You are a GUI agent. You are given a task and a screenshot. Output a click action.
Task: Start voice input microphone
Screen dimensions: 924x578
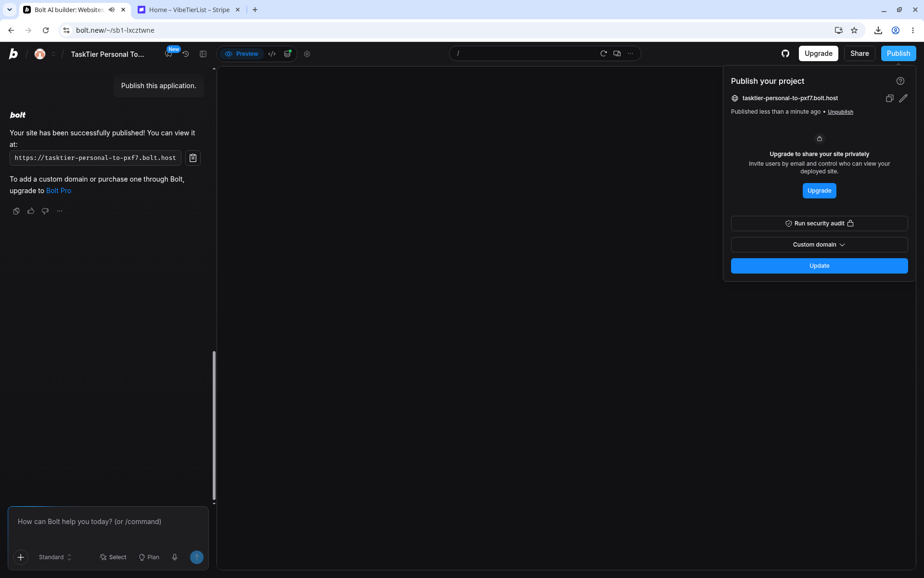tap(175, 557)
